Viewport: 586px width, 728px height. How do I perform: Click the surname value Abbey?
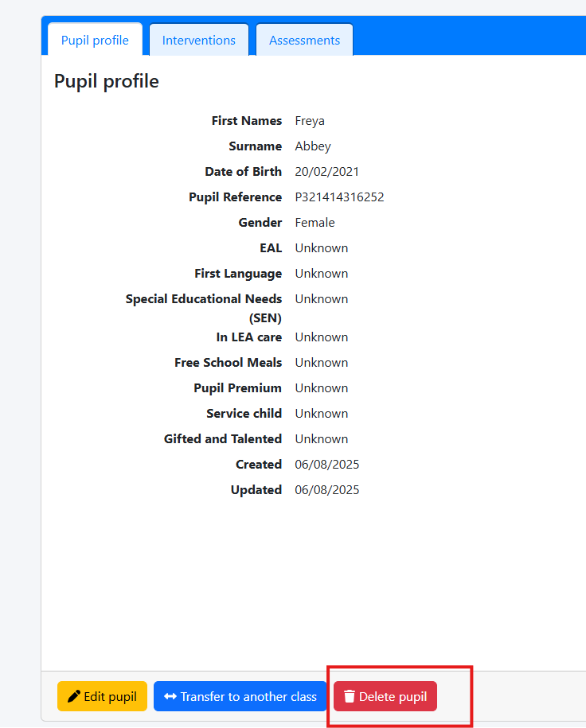tap(313, 146)
